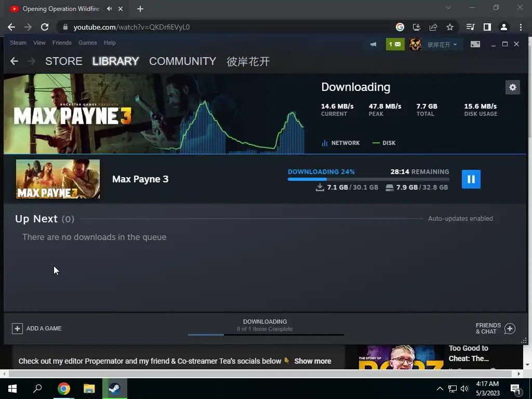532x399 pixels.
Task: Click the install app icon in Chrome
Action: 416,27
